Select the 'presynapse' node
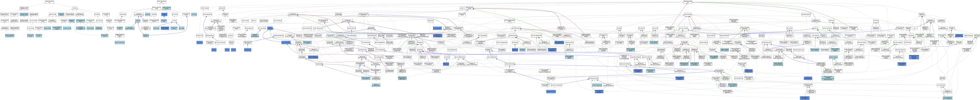 tap(181, 28)
